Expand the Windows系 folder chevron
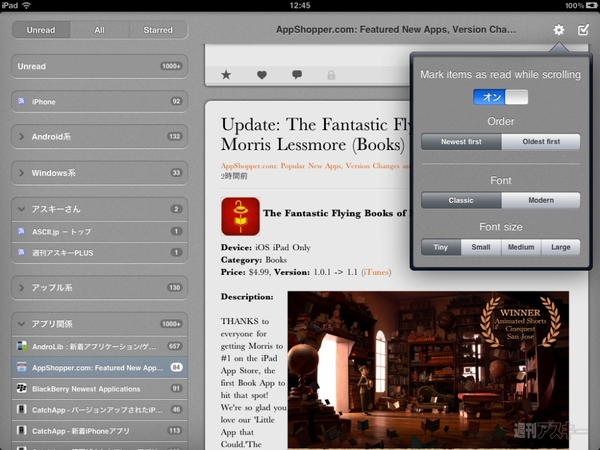The height and width of the screenshot is (450, 600). 21,173
